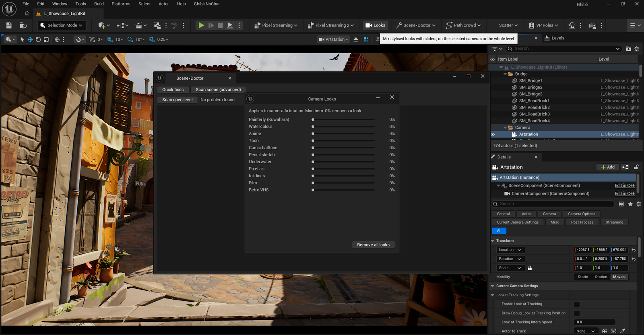Open the content browser search icon
Image resolution: width=644 pixels, height=335 pixels.
(x=23, y=25)
